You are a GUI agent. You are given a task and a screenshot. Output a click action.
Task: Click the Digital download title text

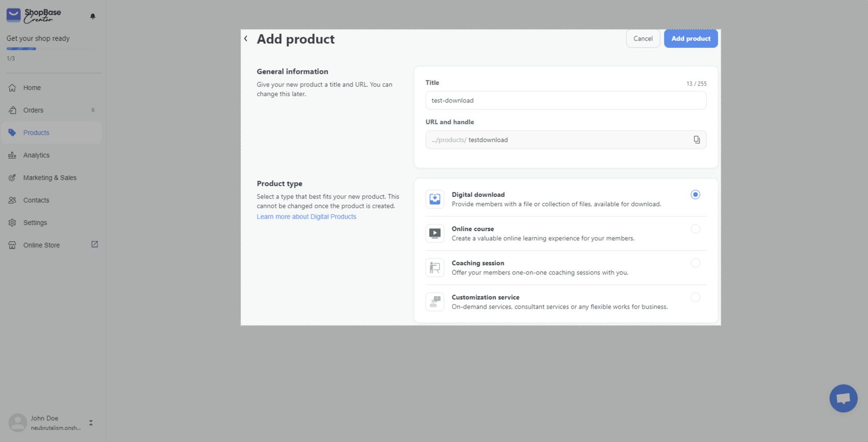[478, 195]
